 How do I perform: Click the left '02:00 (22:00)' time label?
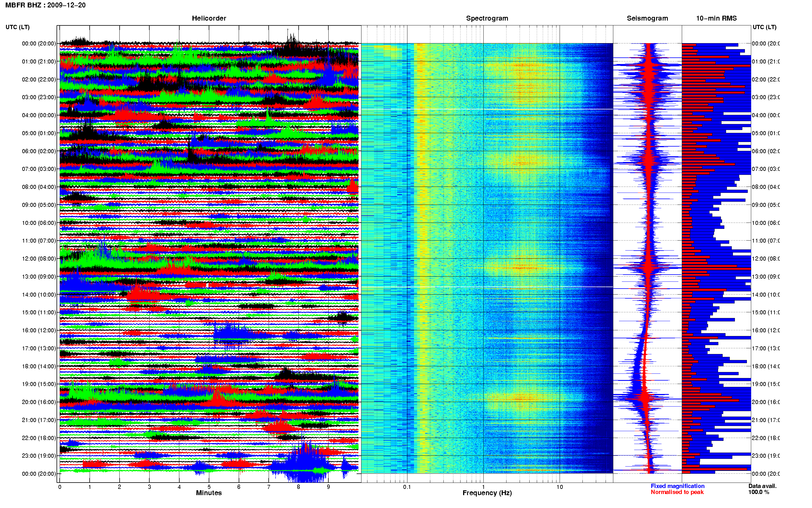click(39, 79)
